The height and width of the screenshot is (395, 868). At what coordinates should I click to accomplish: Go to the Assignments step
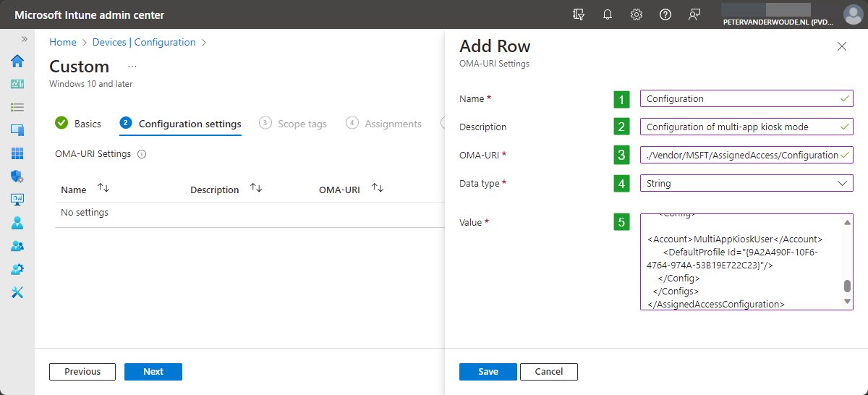384,124
